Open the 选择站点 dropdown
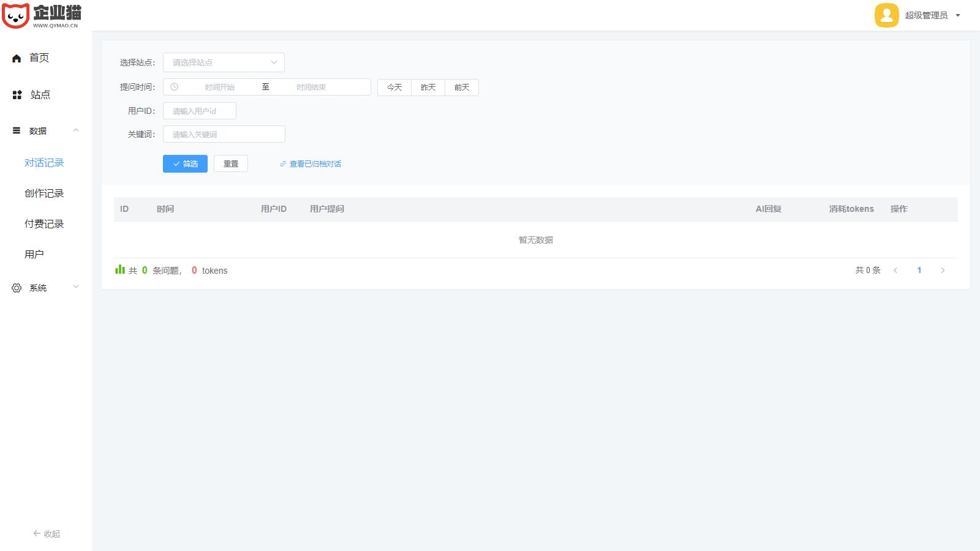 click(224, 62)
